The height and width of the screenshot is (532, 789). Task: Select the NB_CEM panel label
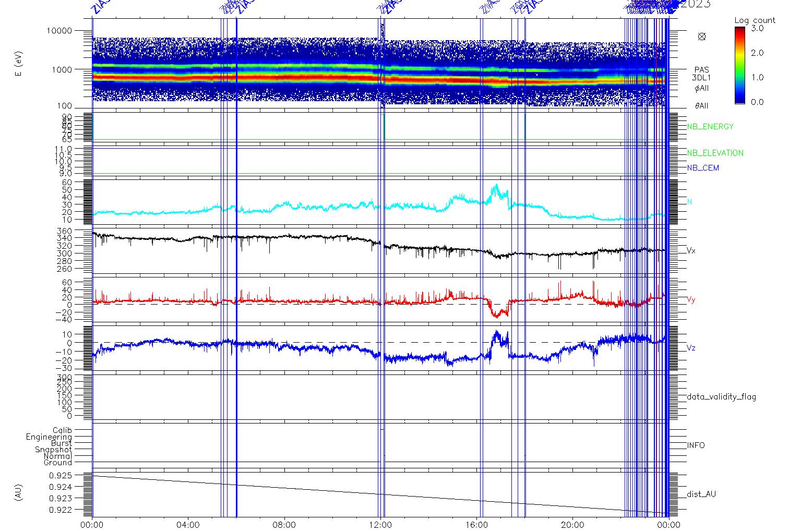coord(703,168)
